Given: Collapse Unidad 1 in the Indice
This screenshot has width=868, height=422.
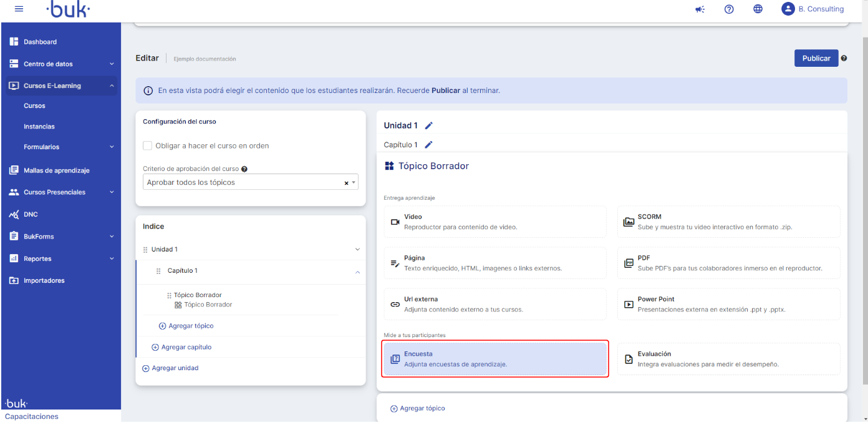Looking at the screenshot, I should 357,250.
